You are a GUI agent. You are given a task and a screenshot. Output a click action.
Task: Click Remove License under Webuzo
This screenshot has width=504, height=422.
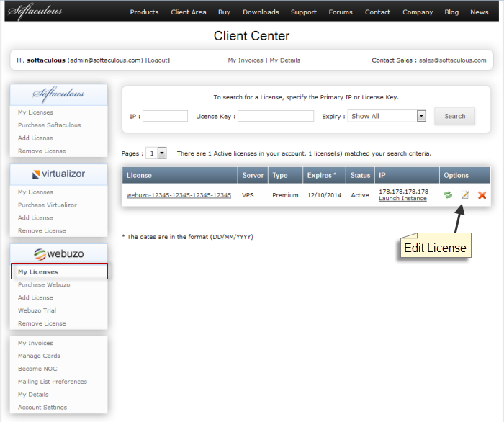(x=42, y=323)
